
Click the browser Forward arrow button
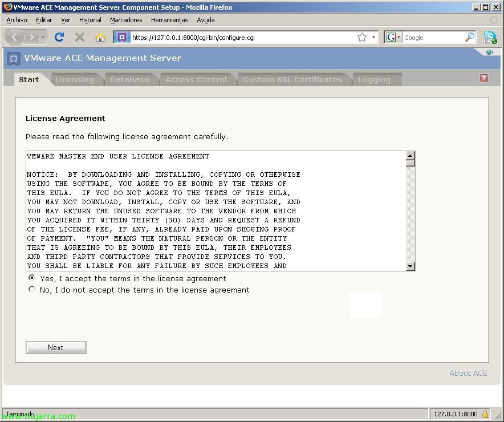[x=31, y=37]
